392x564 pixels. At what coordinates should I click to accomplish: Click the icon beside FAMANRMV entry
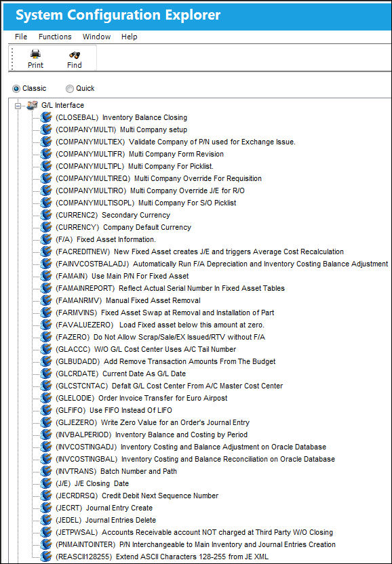46,301
